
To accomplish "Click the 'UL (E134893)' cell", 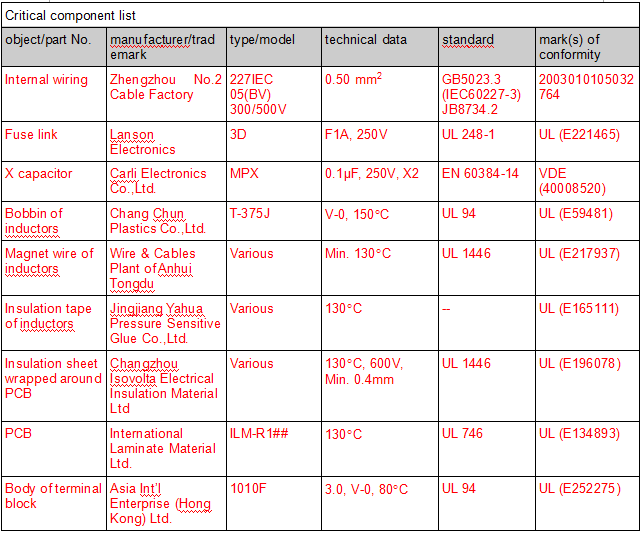I will point(587,449).
